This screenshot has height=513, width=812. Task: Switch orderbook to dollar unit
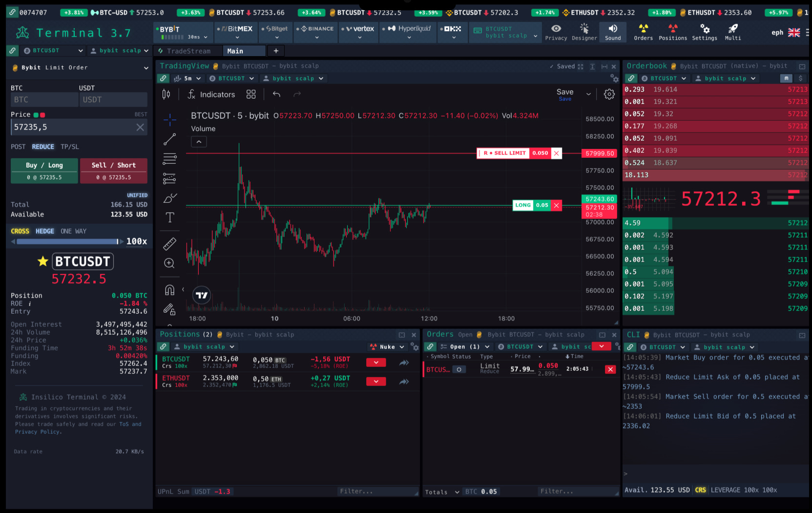[x=800, y=78]
